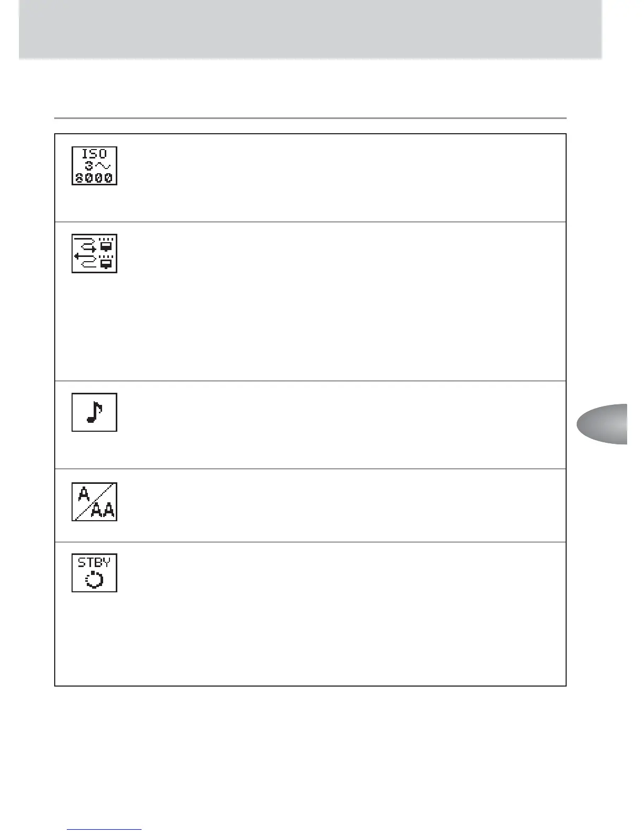Click the single "A" letter in the battery icon
The image size is (644, 834).
point(83,494)
